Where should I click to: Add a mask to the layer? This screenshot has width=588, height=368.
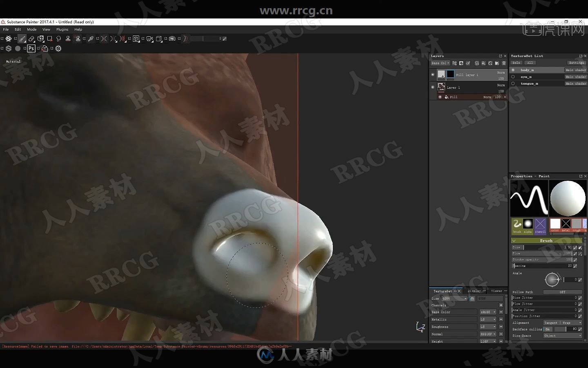(x=461, y=63)
